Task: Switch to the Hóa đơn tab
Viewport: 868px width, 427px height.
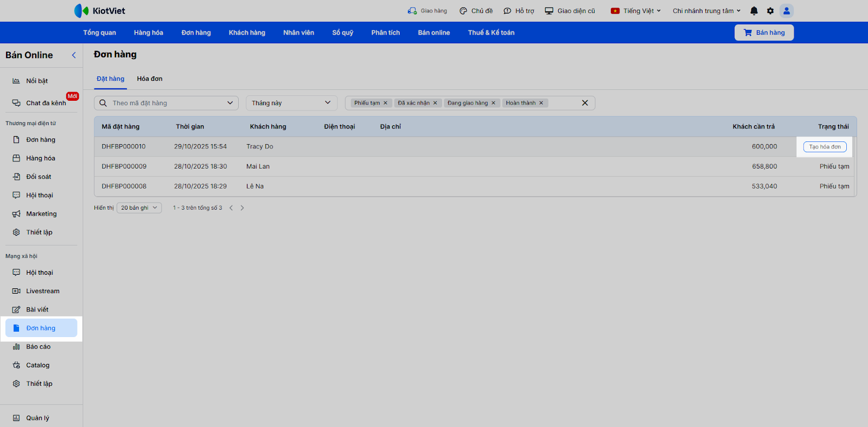Action: click(150, 79)
